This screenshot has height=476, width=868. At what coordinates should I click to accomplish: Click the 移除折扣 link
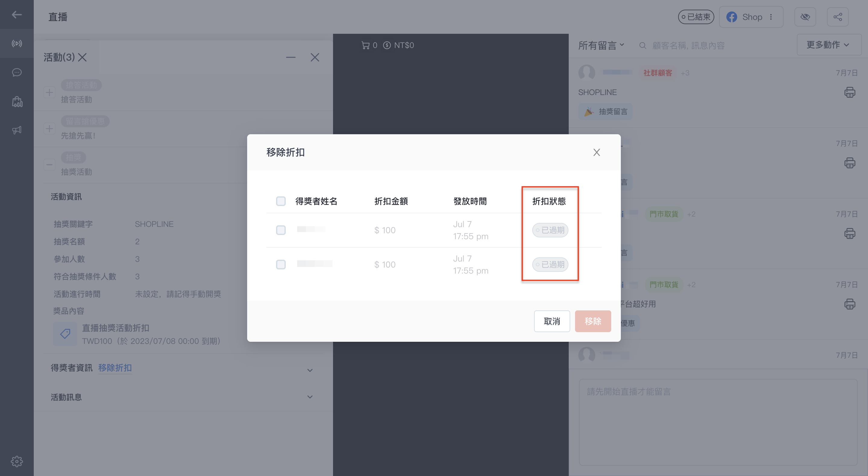point(115,368)
